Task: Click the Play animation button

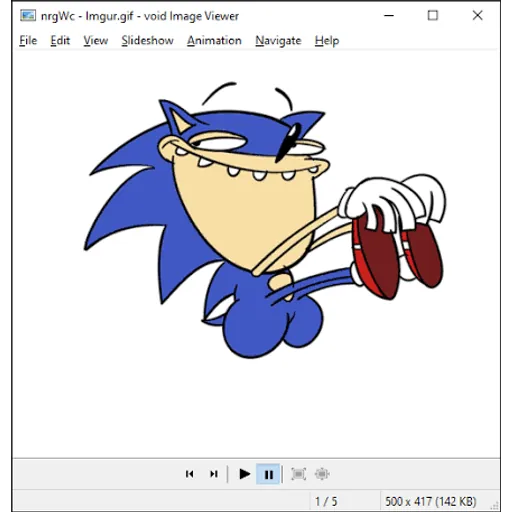Action: click(245, 474)
